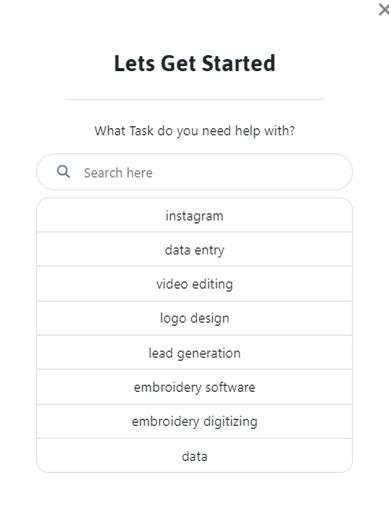Close the Lets Get Started dialog
The width and height of the screenshot is (389, 519).
coord(384,10)
